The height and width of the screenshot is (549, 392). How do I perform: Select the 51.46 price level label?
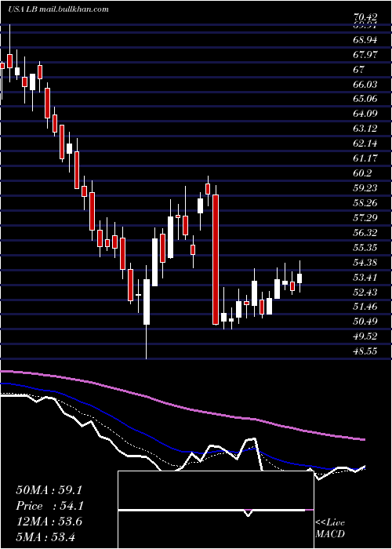(x=365, y=307)
